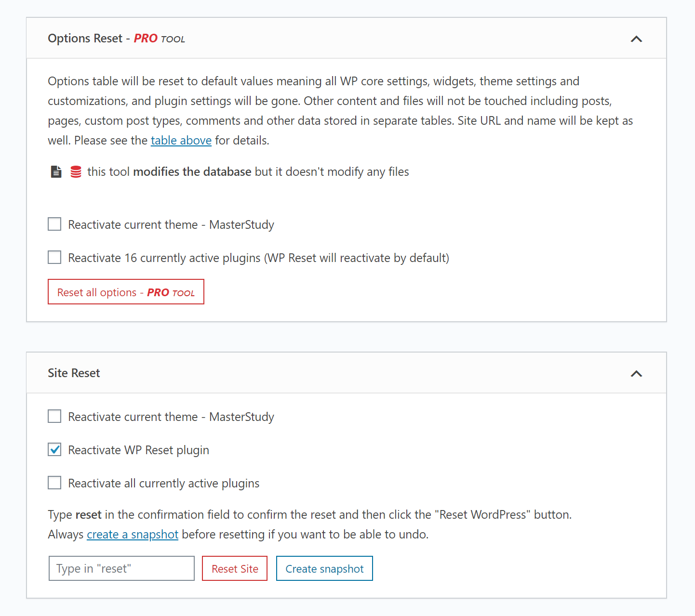Collapse the Site Reset panel chevron

coord(636,374)
